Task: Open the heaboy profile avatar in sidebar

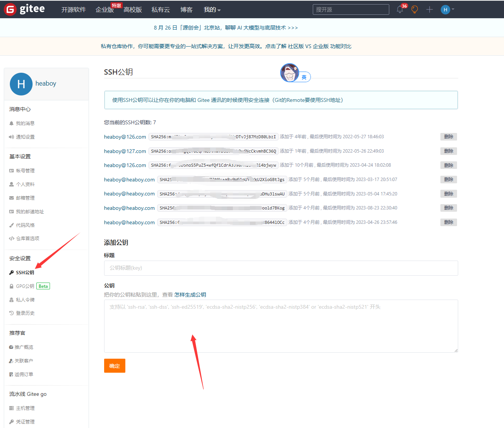Action: (21, 84)
